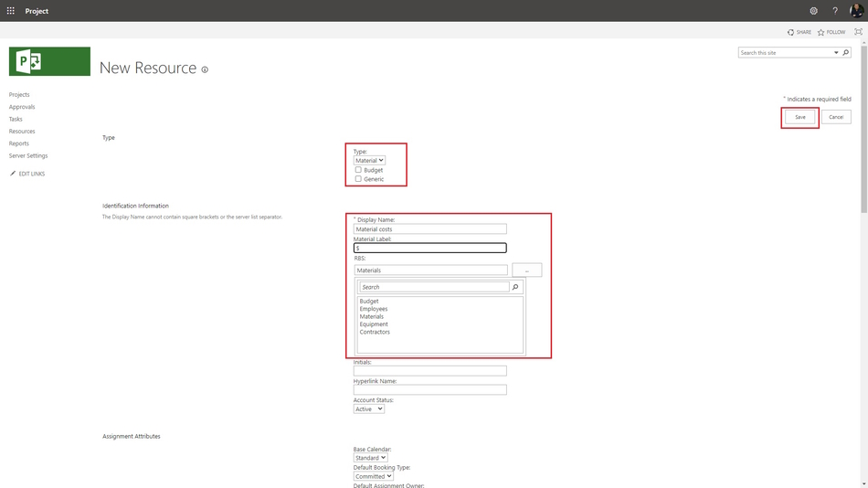Click in the RBS field showing Materials

pos(430,271)
